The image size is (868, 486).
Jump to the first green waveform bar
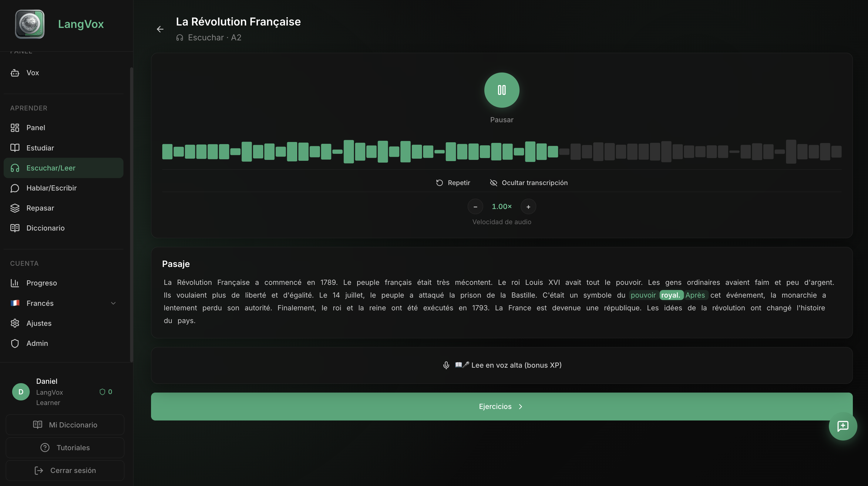167,152
